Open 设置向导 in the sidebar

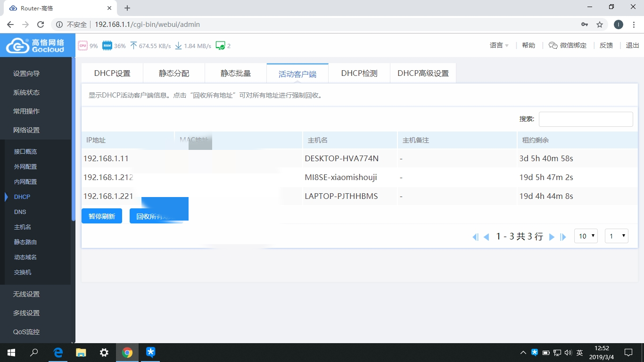[26, 74]
